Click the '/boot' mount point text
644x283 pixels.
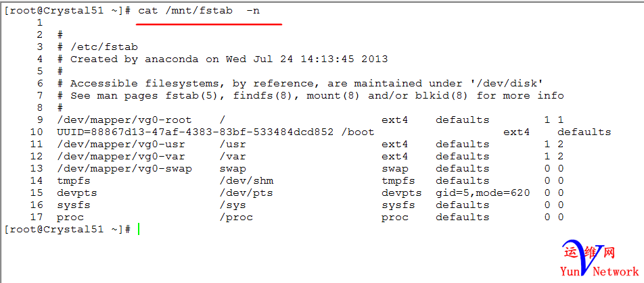[x=357, y=132]
